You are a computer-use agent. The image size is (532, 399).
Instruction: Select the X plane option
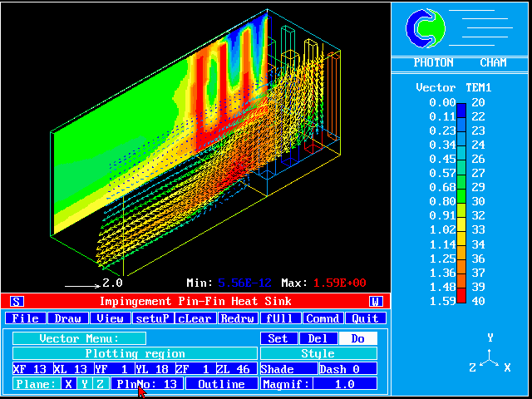pos(68,384)
